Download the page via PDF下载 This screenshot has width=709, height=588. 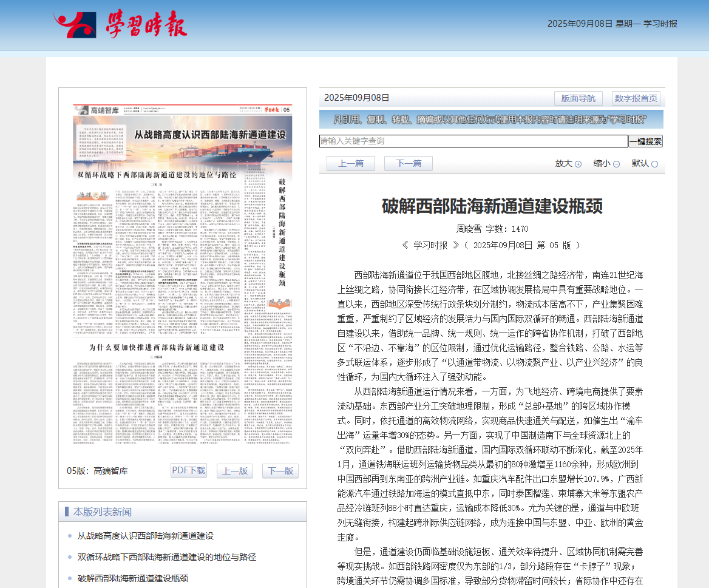click(x=189, y=470)
